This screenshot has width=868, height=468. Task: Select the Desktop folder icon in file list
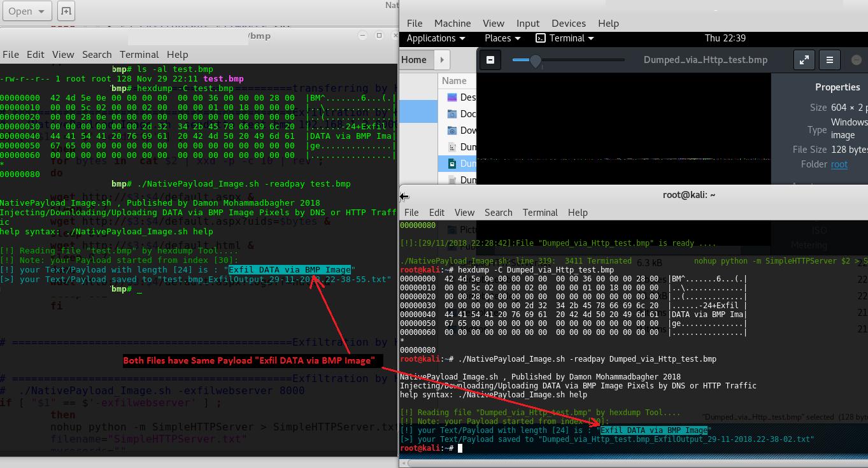(452, 97)
